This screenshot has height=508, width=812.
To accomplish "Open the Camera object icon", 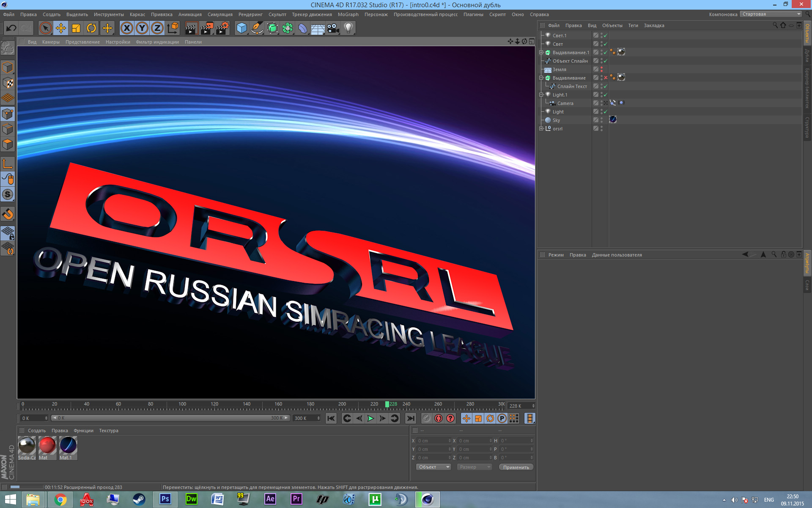I will point(333,28).
